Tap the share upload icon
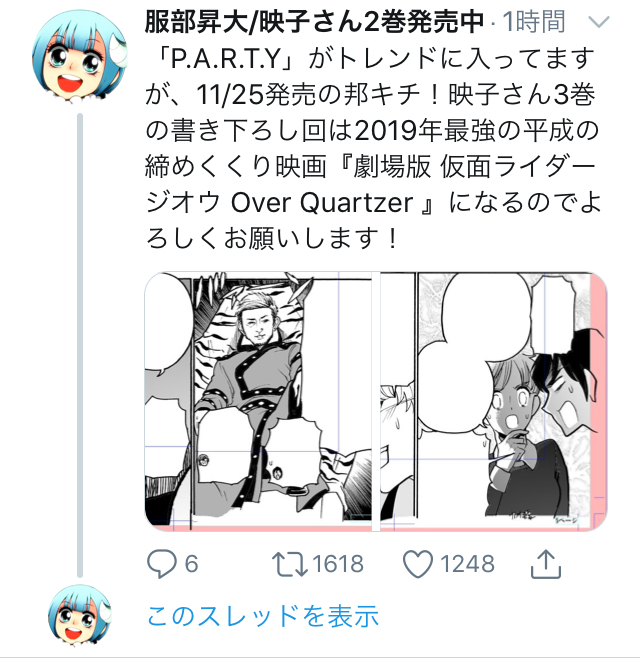640x664 pixels. click(x=546, y=564)
